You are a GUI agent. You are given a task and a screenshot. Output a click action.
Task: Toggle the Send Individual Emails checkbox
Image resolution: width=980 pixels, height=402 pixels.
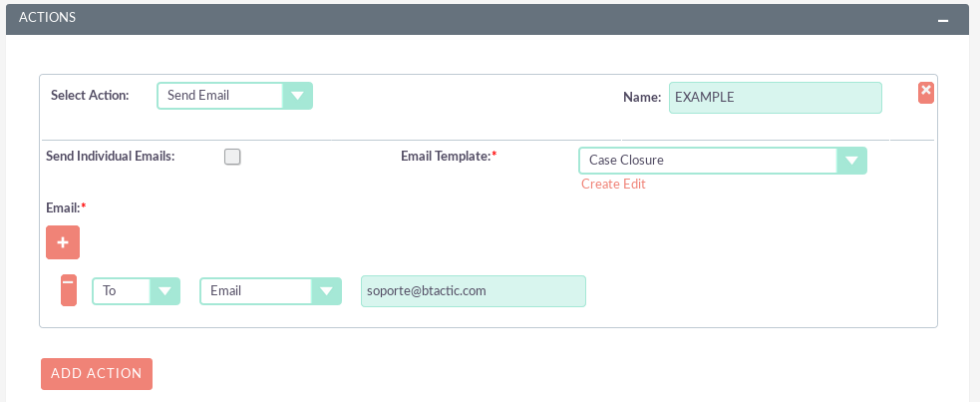232,157
